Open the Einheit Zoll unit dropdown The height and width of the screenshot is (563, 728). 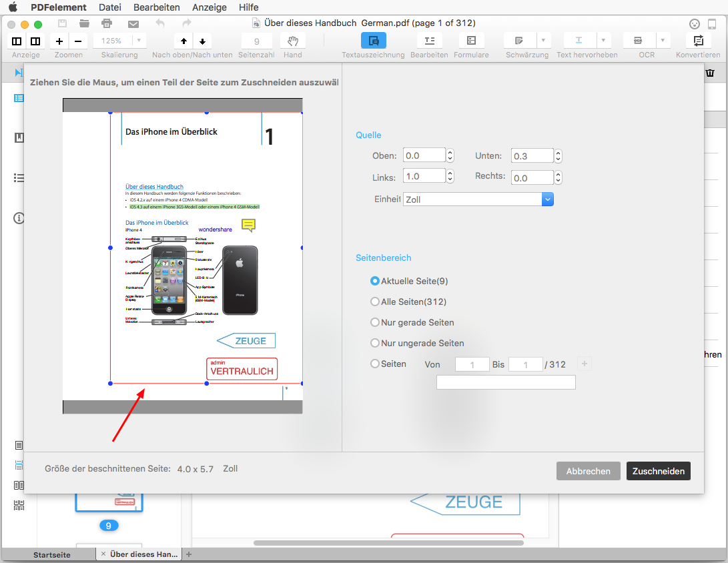tap(478, 199)
